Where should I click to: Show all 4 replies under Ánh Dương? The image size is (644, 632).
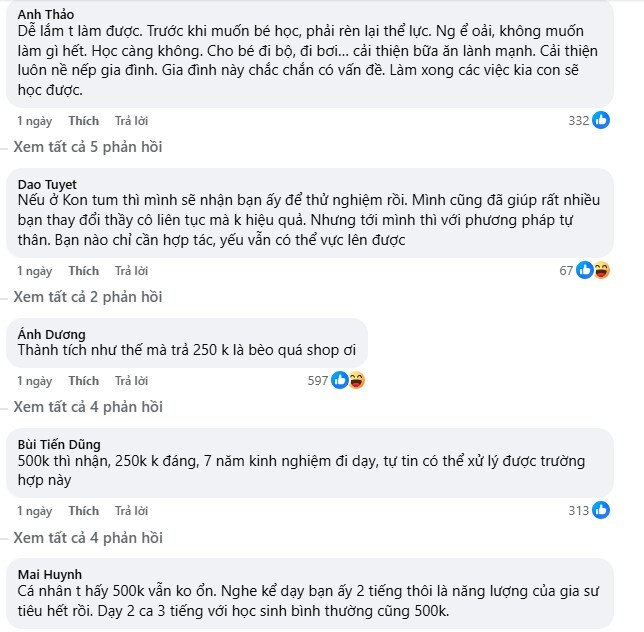[x=87, y=407]
